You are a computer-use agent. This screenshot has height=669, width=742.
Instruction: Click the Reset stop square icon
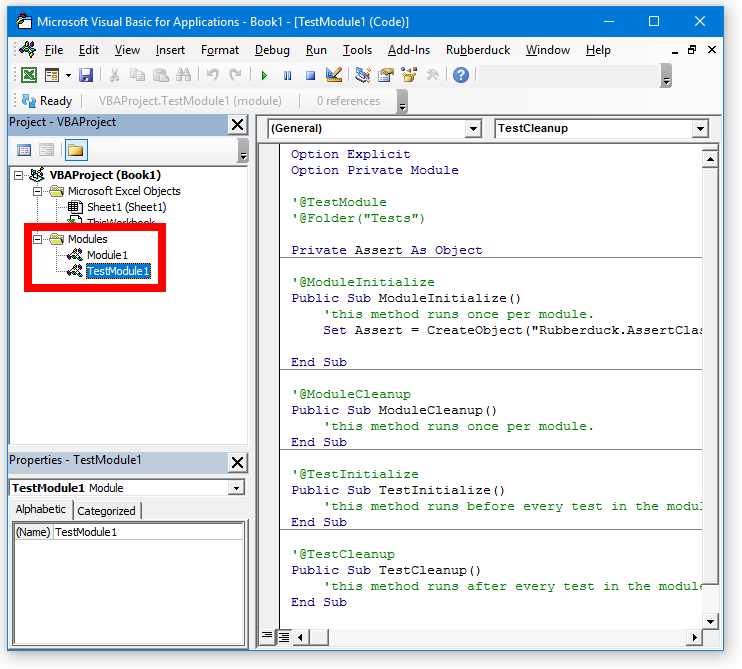310,75
